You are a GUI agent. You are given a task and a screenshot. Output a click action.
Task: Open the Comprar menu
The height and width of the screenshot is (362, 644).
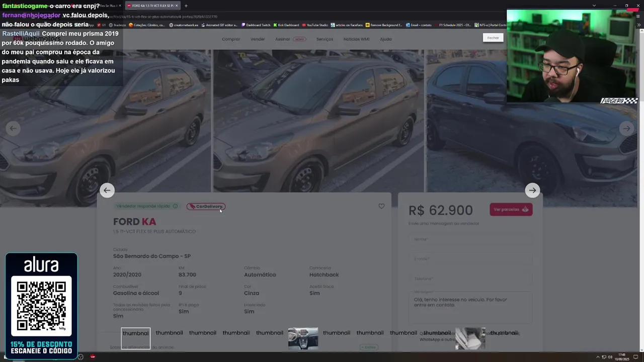point(231,39)
